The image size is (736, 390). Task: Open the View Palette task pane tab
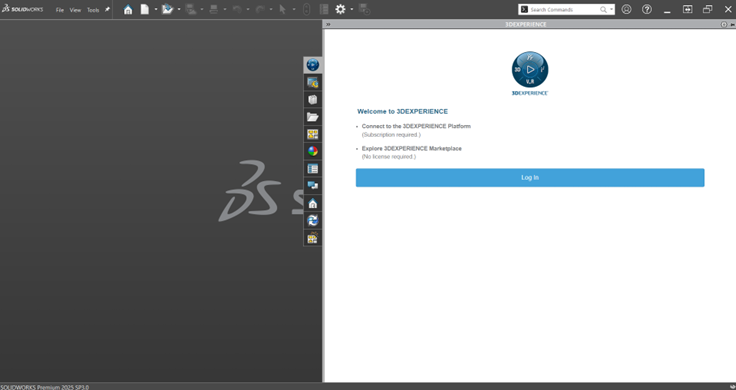coord(313,134)
